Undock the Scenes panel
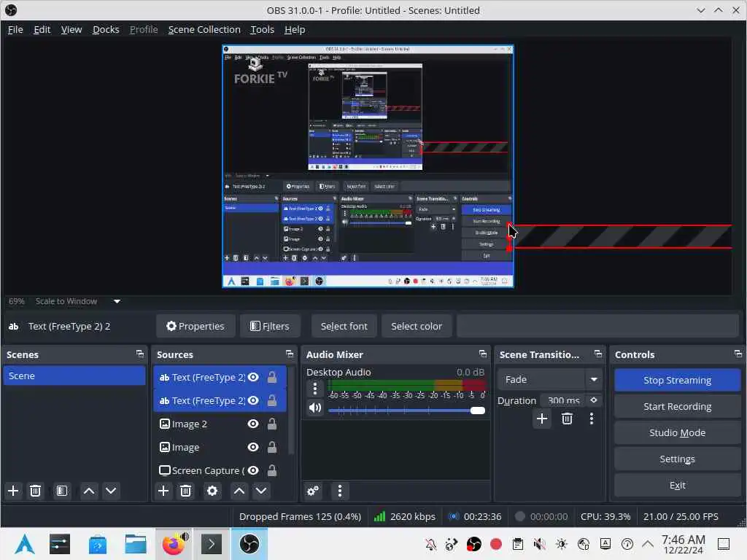The width and height of the screenshot is (747, 560). click(x=139, y=354)
